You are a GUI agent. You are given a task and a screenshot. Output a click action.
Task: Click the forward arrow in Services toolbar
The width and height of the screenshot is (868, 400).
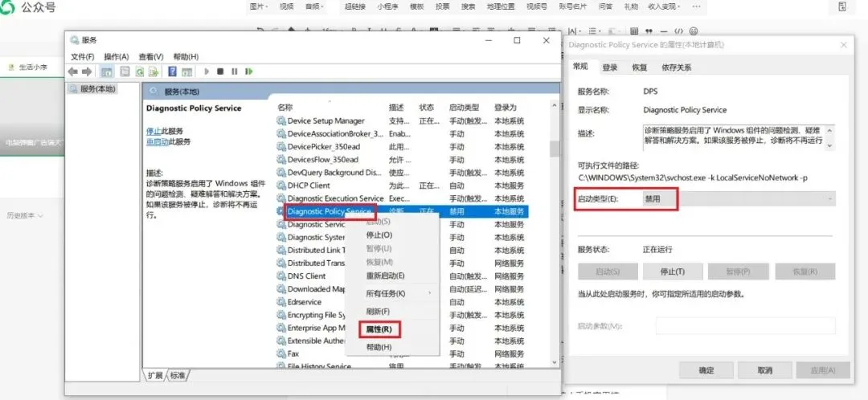[x=86, y=71]
